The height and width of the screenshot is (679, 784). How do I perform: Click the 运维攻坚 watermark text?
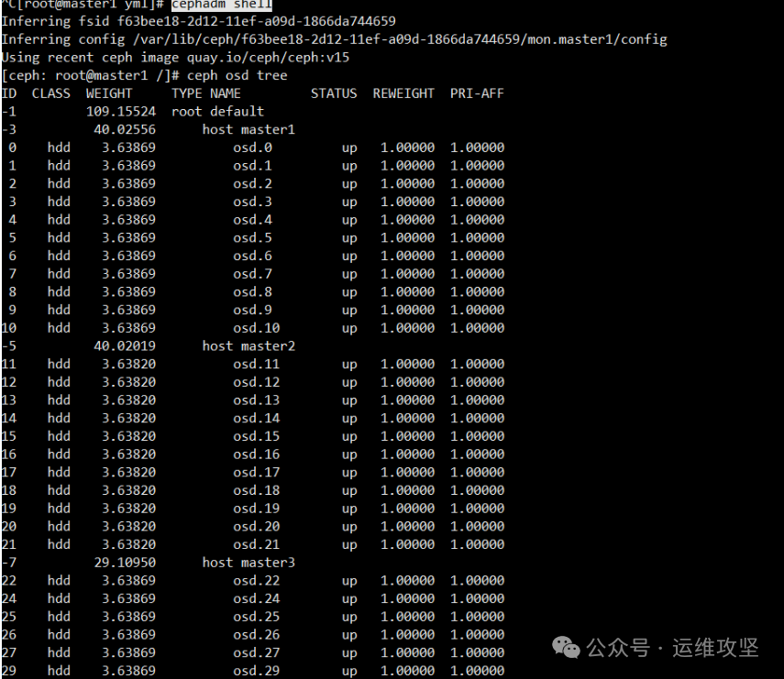point(715,648)
